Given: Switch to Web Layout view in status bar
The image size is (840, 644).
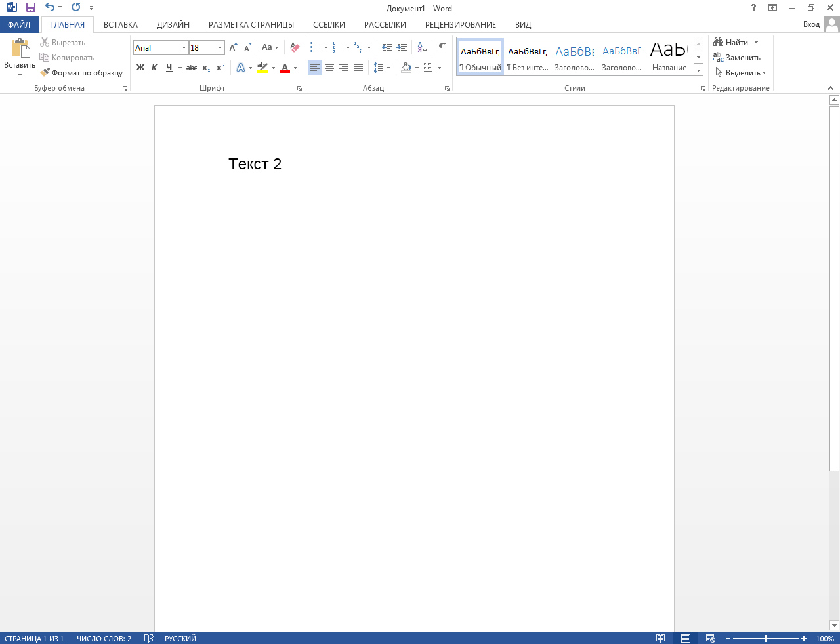Looking at the screenshot, I should (710, 638).
